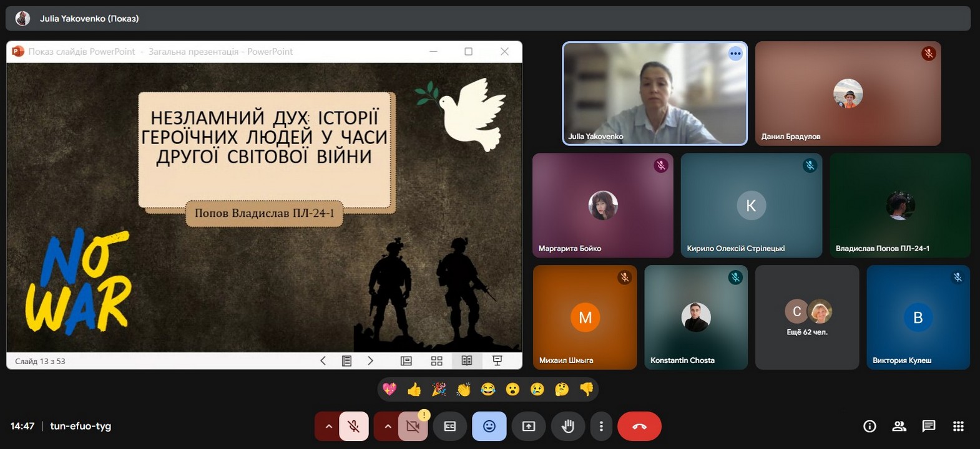Toggle closed captions with the CC button
The width and height of the screenshot is (980, 449).
coord(450,427)
